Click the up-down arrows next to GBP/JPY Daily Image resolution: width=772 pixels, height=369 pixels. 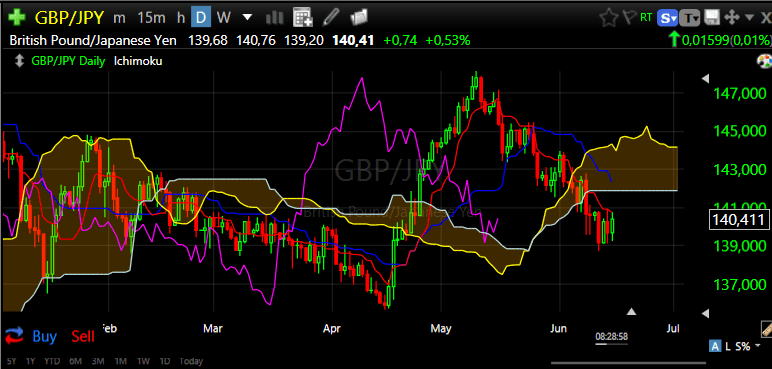click(19, 61)
